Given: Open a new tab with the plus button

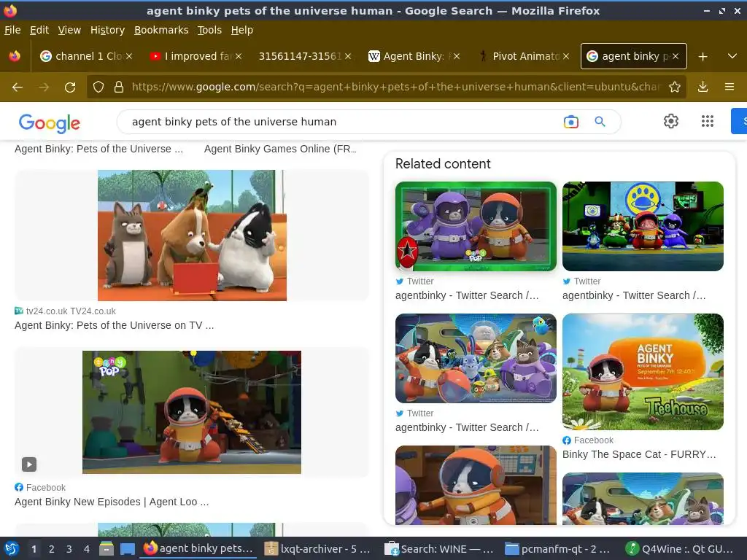Looking at the screenshot, I should click(x=703, y=57).
